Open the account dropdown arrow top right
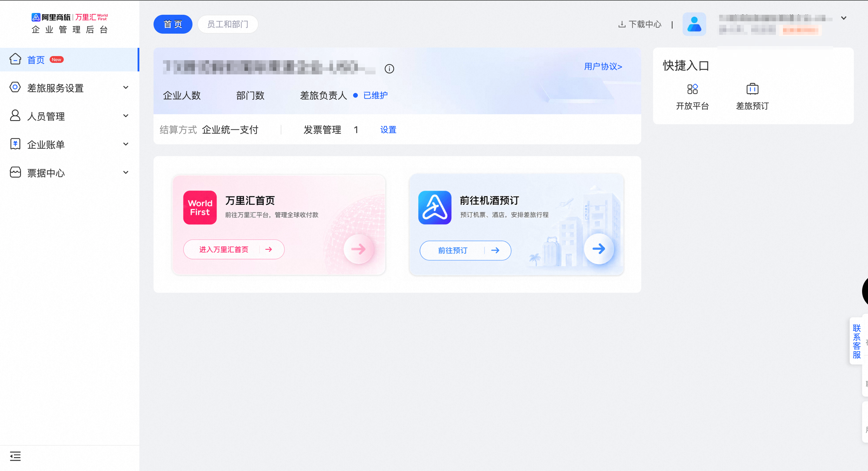This screenshot has width=868, height=471. (843, 18)
